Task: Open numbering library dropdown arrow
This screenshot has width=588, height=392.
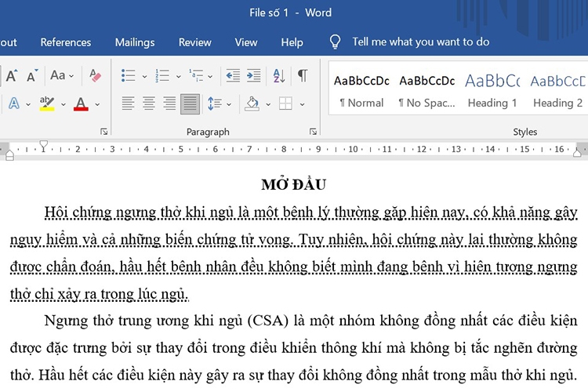Action: click(x=179, y=77)
